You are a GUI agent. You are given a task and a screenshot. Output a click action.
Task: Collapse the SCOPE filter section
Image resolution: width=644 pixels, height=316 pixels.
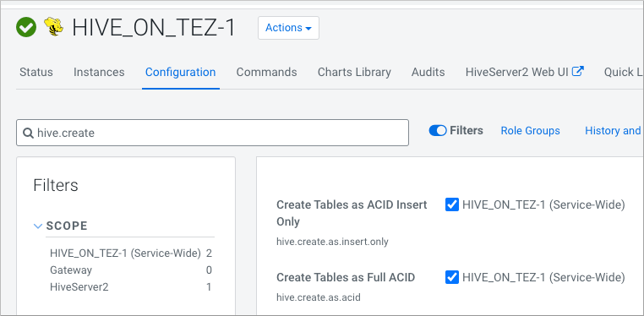38,226
